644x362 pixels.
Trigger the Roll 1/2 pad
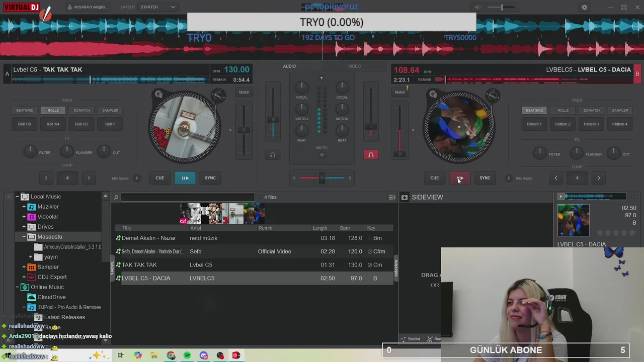point(82,124)
